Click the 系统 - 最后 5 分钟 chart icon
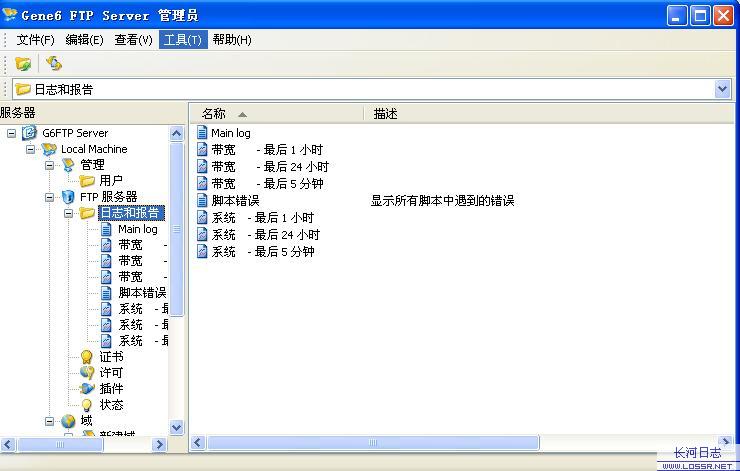This screenshot has height=471, width=740. (202, 252)
